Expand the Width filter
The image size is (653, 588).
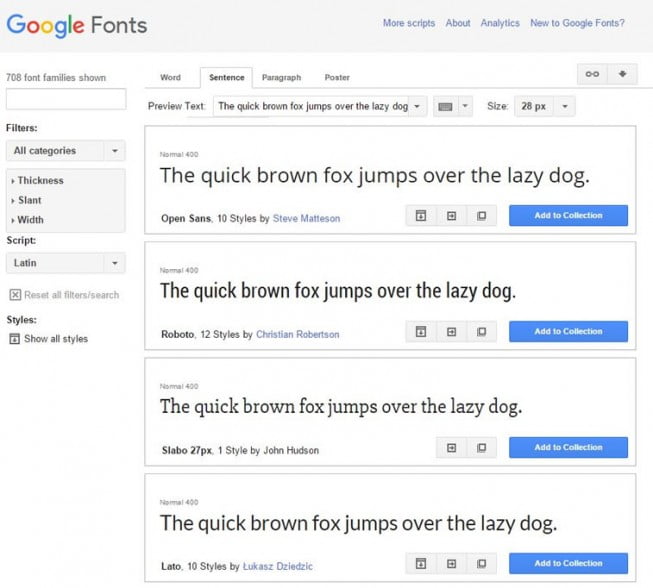click(x=31, y=220)
